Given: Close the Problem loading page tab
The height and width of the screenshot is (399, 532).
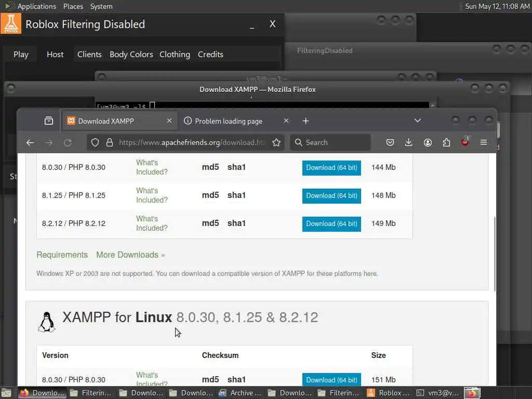Looking at the screenshot, I should 286,121.
